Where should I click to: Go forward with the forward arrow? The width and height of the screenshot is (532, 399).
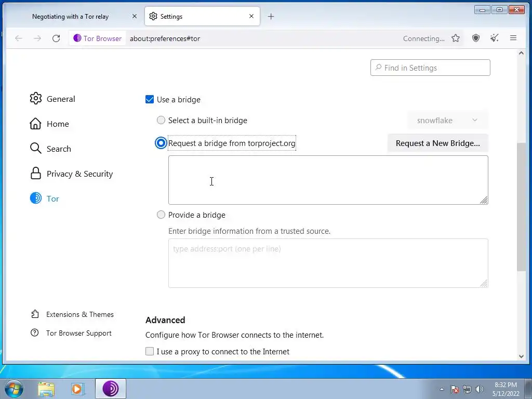coord(37,38)
